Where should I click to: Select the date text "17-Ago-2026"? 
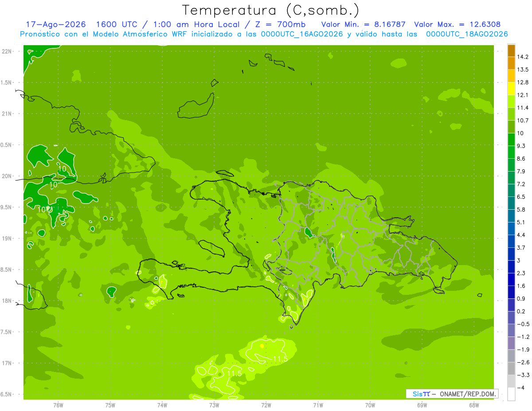click(56, 24)
